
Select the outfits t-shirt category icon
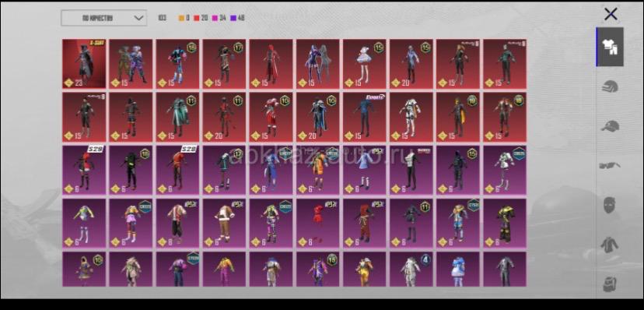[x=610, y=47]
